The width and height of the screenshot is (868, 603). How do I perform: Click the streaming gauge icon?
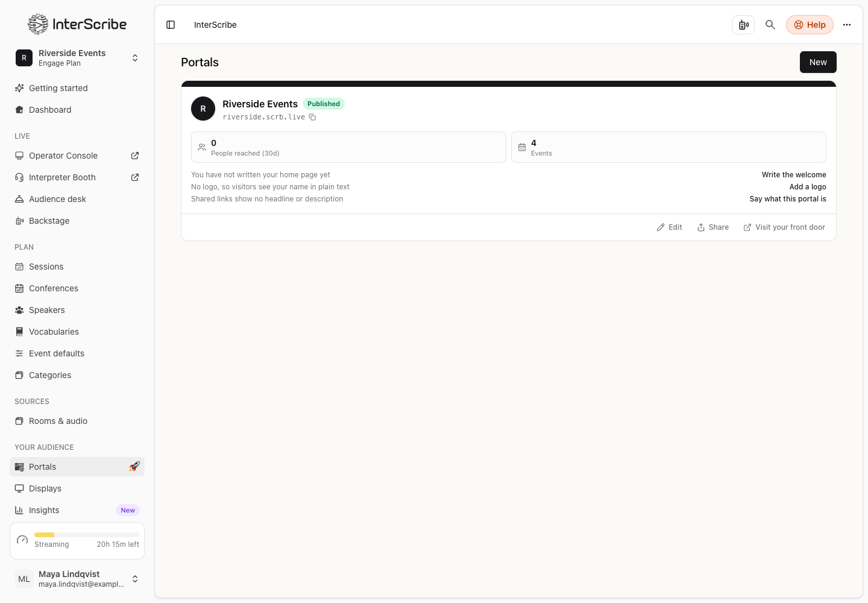(22, 540)
